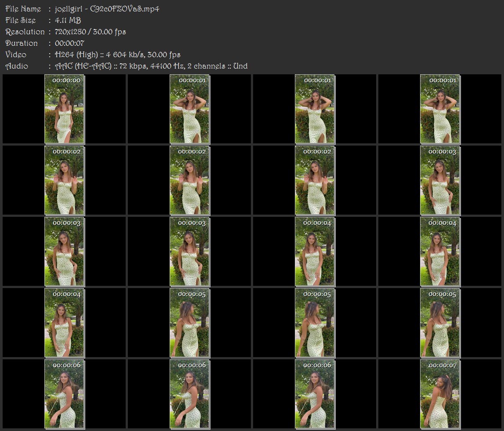Select the first 00:00:02 frame thumbnail
504x431 pixels.
point(64,180)
